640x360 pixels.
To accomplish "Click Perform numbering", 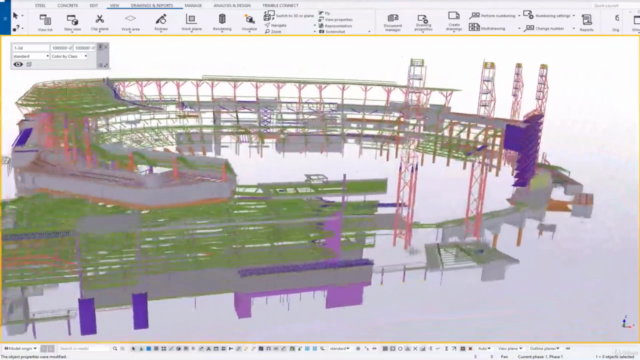I will point(493,16).
